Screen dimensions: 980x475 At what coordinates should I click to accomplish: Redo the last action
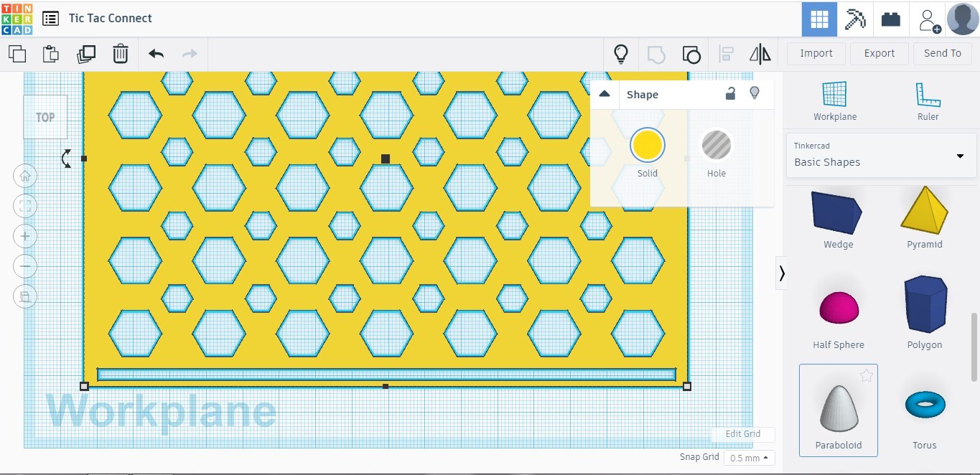tap(190, 54)
